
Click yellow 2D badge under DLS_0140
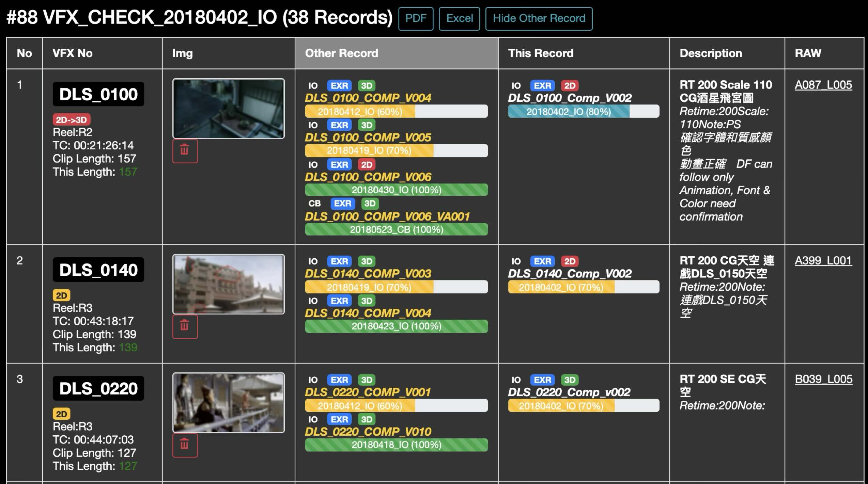[61, 295]
